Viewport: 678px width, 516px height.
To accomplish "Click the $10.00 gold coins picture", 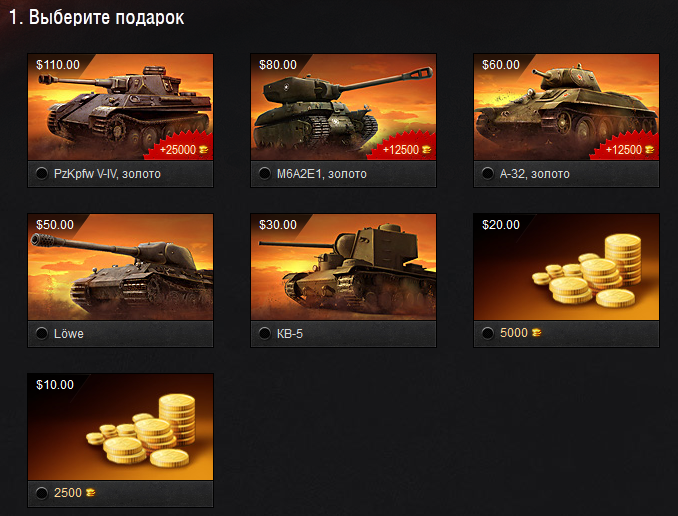I will (120, 427).
